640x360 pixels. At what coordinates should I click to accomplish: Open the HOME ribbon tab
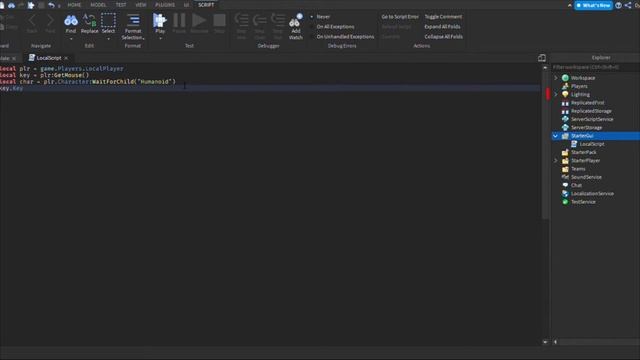click(x=74, y=5)
